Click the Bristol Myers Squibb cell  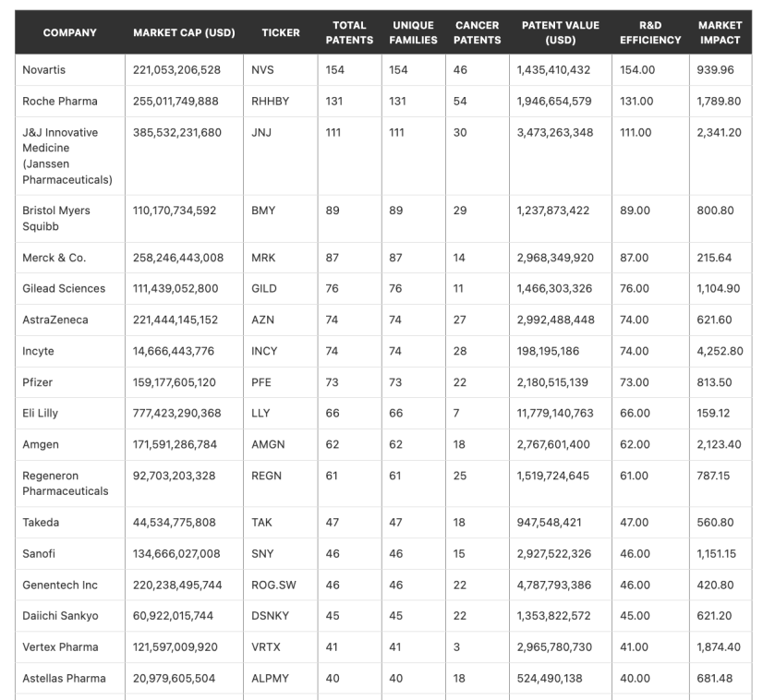[x=56, y=218]
